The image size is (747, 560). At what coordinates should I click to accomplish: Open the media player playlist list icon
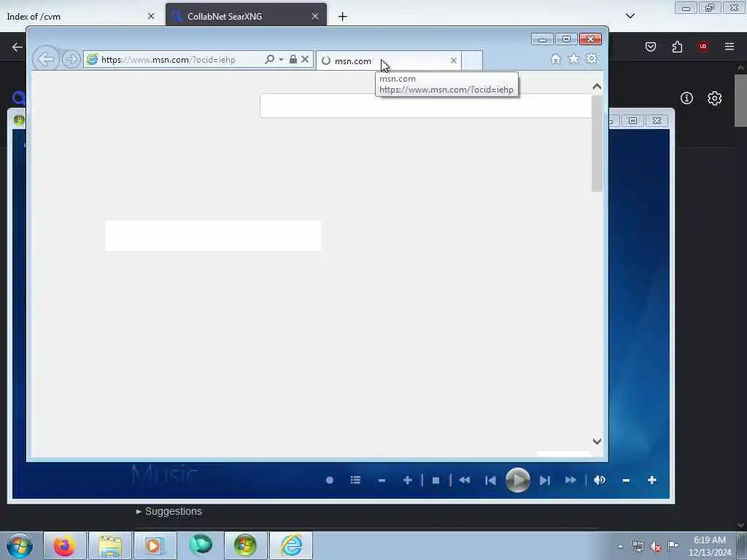[355, 480]
